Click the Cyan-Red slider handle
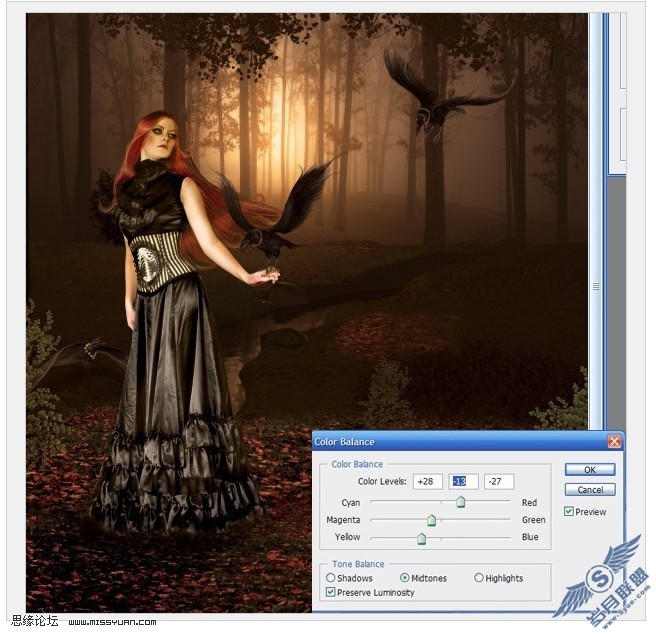 coord(461,502)
